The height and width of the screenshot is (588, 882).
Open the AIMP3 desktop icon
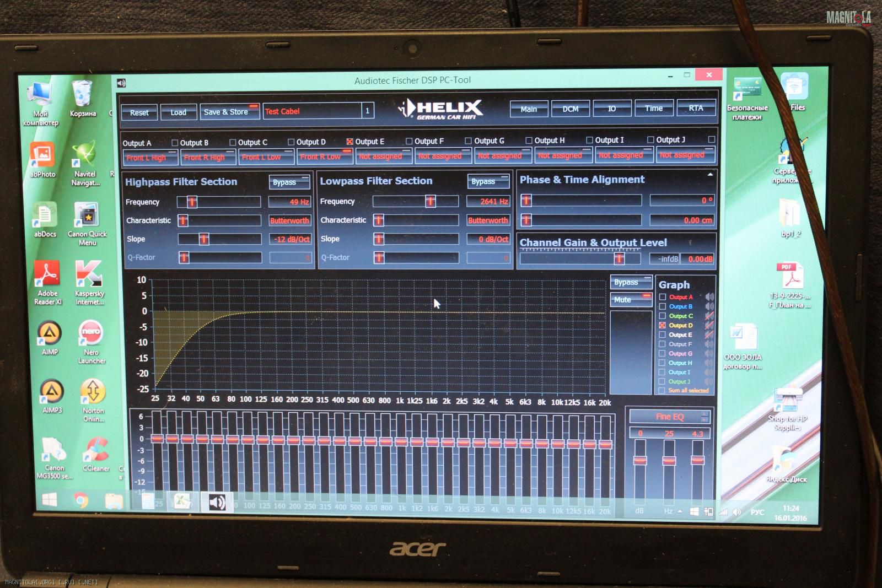52,396
